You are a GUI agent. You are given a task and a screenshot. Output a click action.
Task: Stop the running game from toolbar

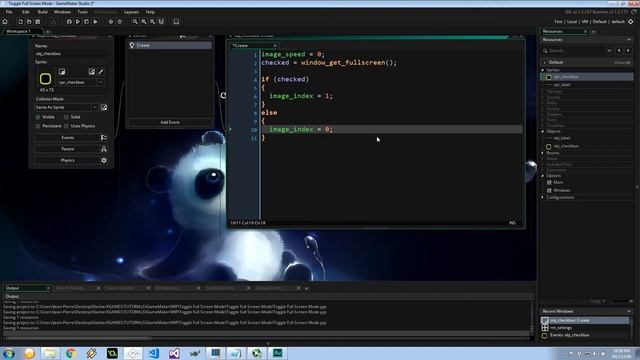[86, 22]
